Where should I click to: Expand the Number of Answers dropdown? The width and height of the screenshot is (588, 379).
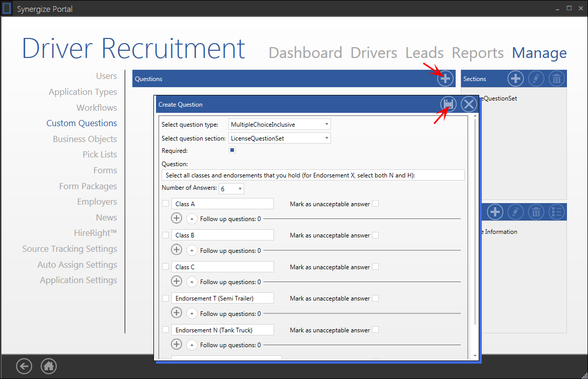231,189
